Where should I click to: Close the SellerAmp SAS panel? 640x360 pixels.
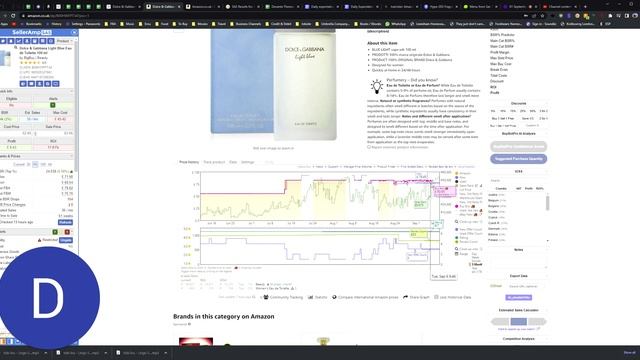coord(74,32)
